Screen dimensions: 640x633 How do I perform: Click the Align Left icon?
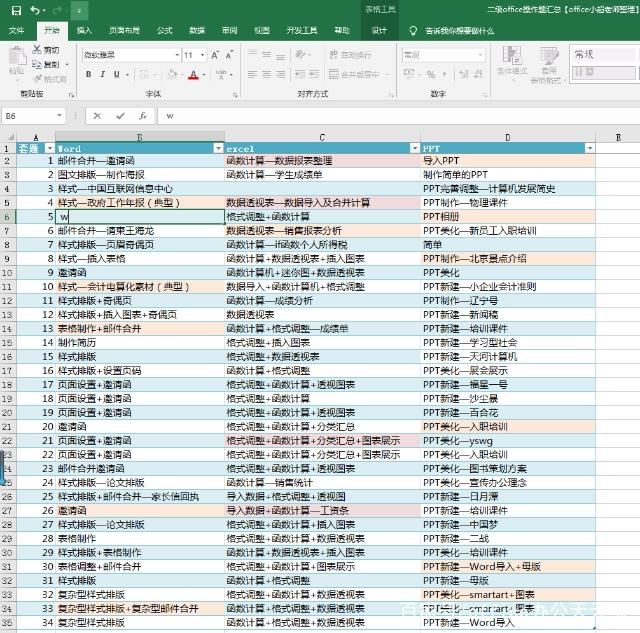[253, 74]
